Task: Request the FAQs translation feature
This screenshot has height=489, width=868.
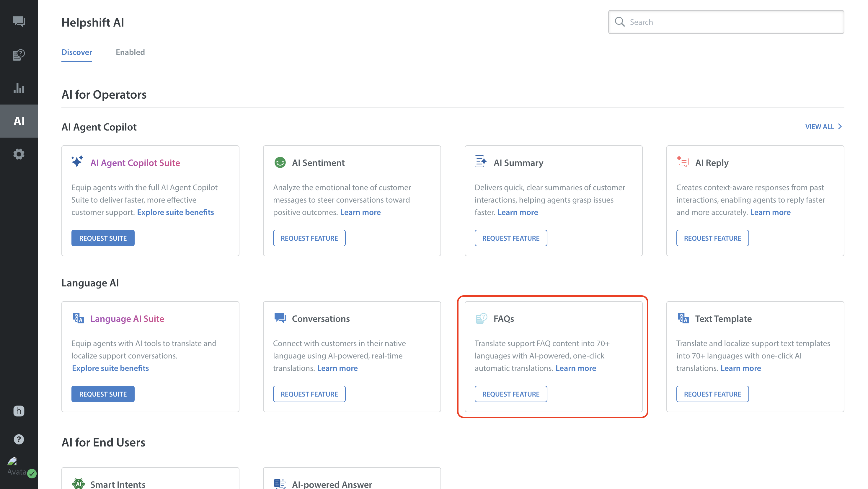Action: 510,394
